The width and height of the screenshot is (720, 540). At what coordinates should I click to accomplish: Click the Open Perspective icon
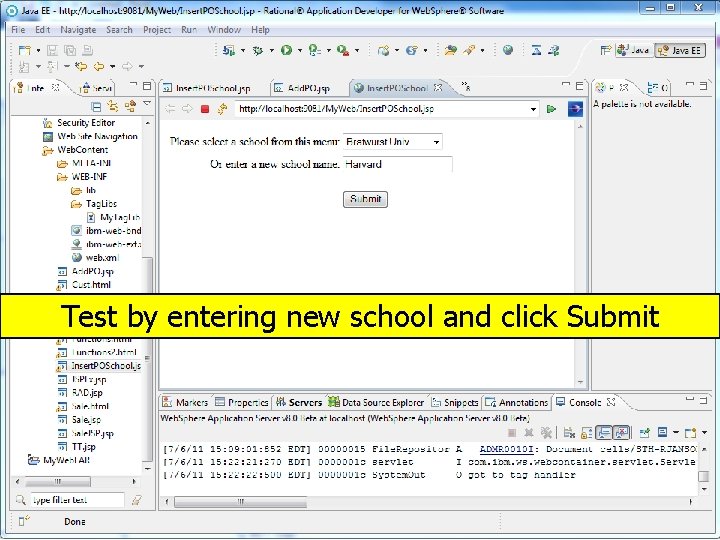[x=606, y=50]
